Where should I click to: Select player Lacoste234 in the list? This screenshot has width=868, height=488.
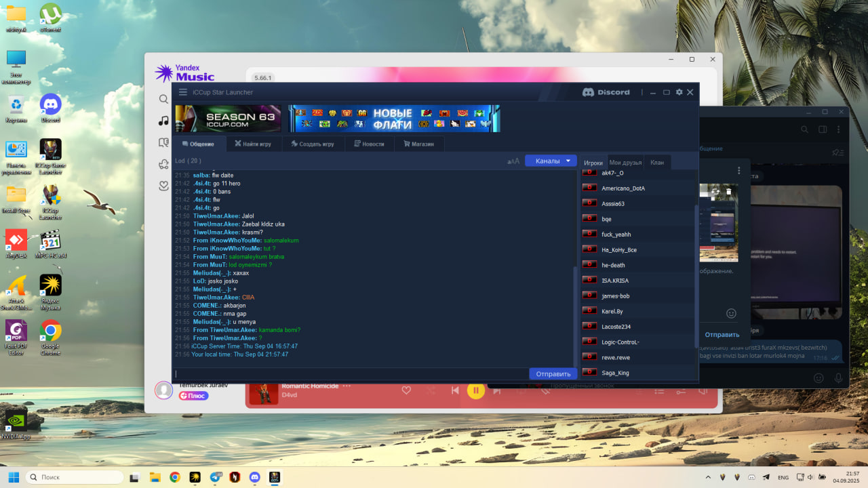coord(637,327)
